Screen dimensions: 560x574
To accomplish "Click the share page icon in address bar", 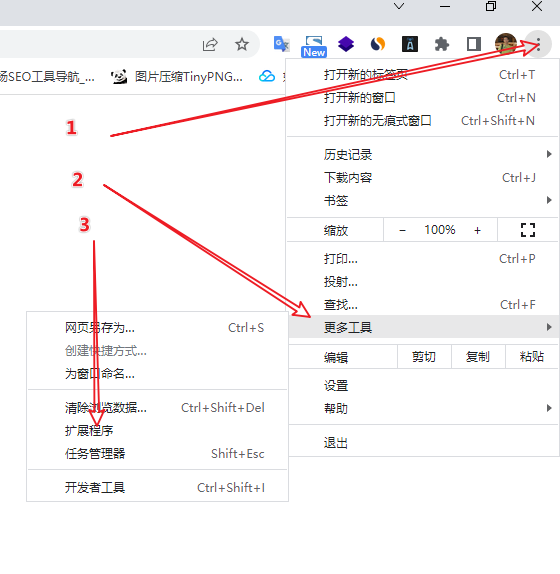I will (210, 45).
